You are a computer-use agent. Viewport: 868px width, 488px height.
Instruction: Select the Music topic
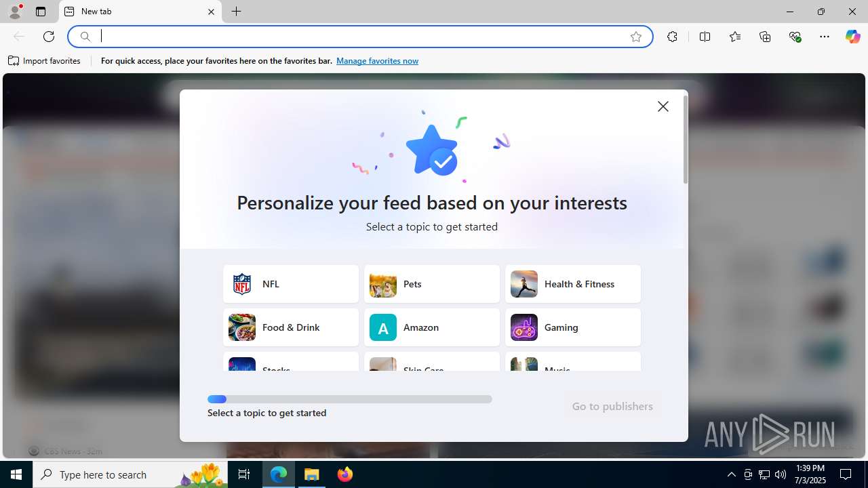click(573, 362)
